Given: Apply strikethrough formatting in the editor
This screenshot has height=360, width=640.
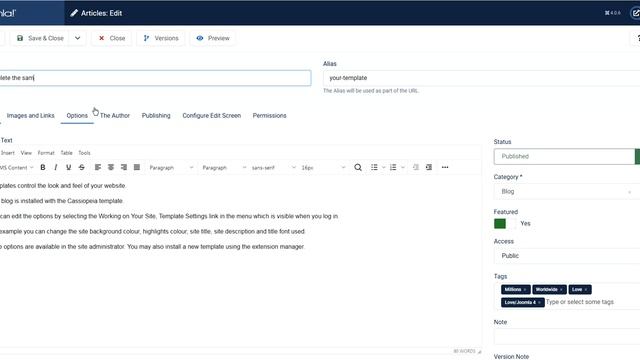Looking at the screenshot, I should [x=82, y=167].
